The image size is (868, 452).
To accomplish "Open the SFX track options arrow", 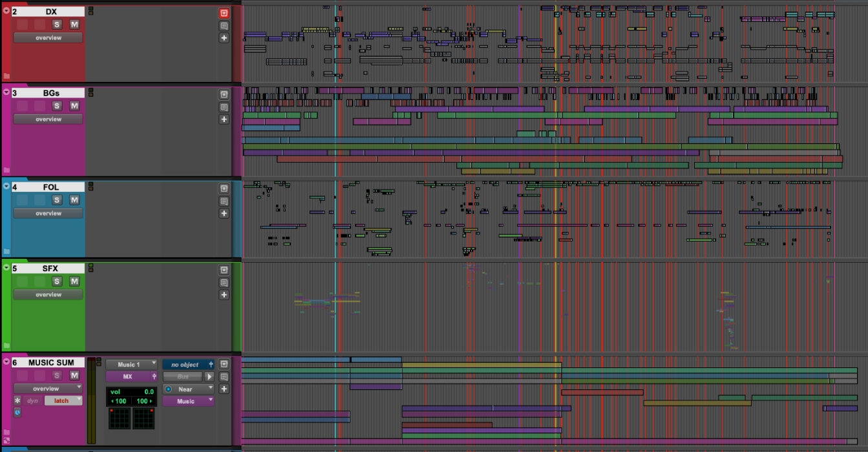I will pos(6,267).
